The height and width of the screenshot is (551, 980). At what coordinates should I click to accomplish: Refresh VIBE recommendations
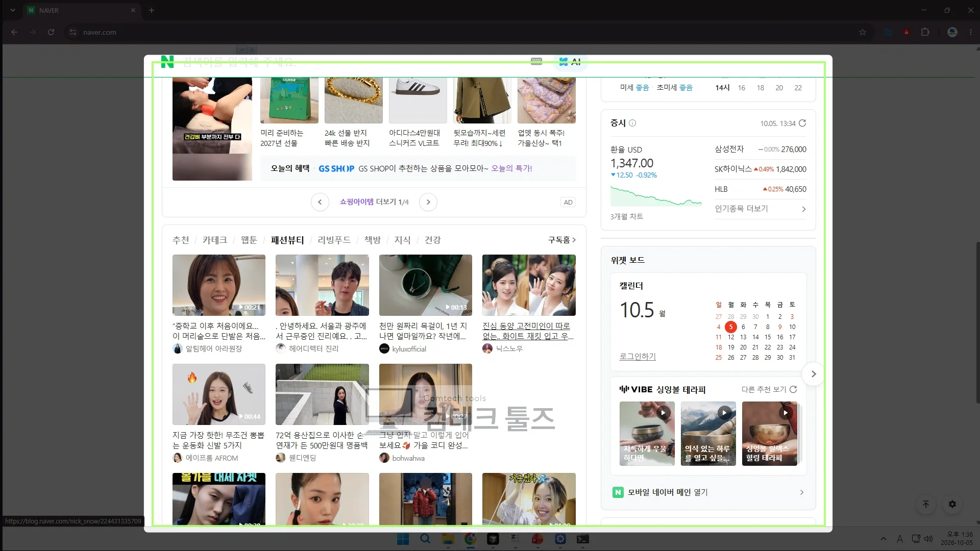click(793, 389)
